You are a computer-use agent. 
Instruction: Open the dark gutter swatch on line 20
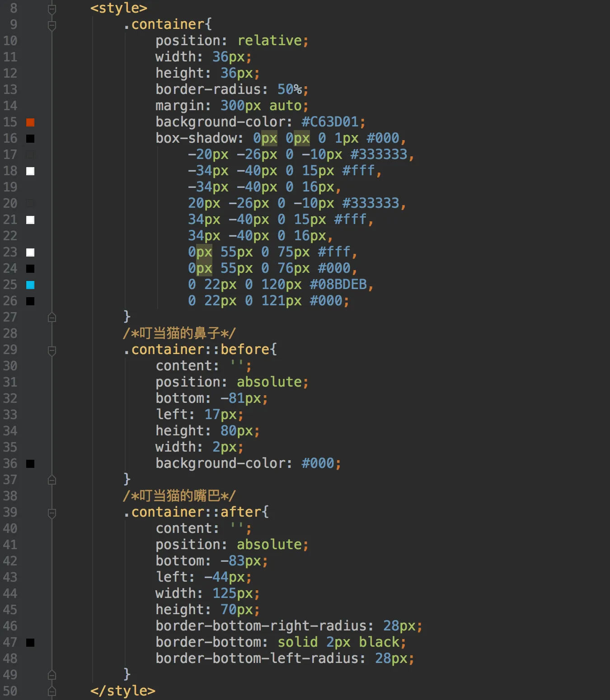pyautogui.click(x=30, y=204)
